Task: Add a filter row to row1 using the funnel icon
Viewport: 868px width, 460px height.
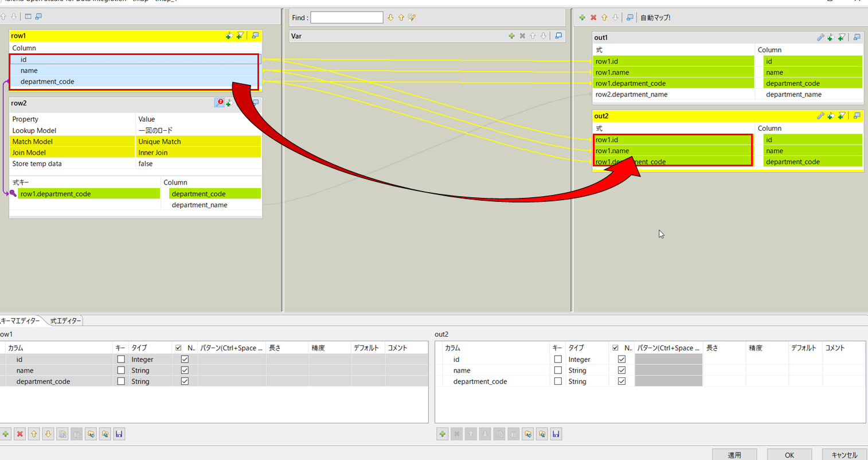Action: 240,35
